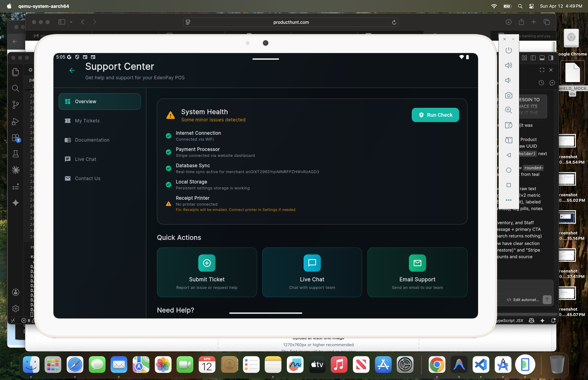
Task: Open the Submit Ticket quick action
Action: (x=207, y=272)
